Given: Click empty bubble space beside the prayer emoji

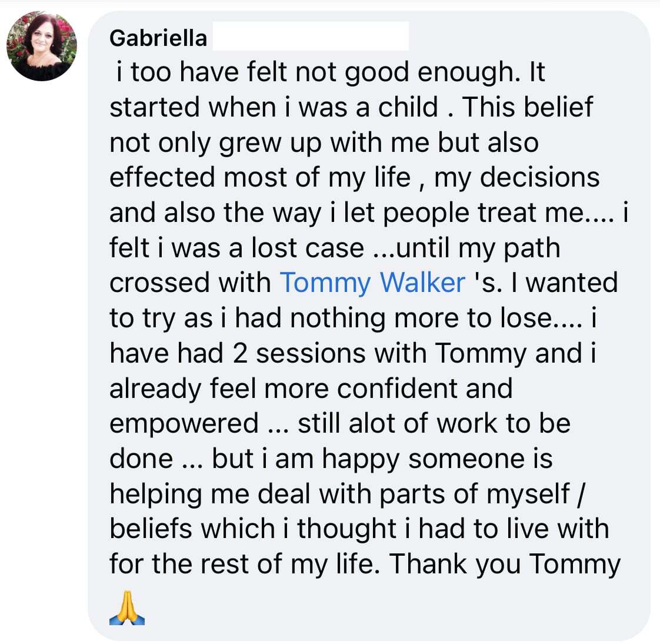Looking at the screenshot, I should (379, 608).
